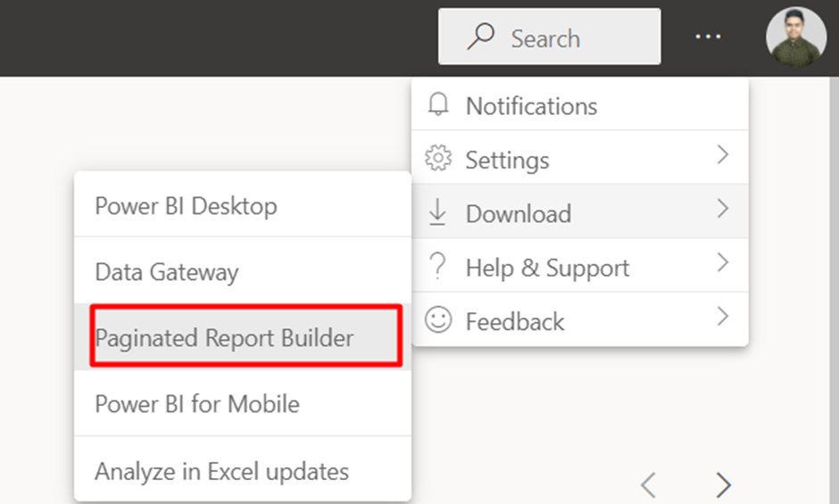This screenshot has width=839, height=504.
Task: Expand the Settings submenu chevron
Action: (x=723, y=154)
